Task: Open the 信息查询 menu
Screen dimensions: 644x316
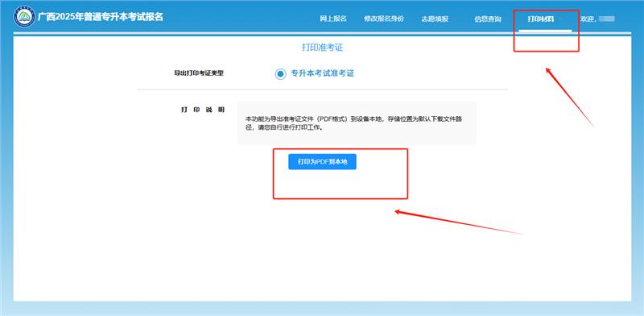Action: click(488, 19)
